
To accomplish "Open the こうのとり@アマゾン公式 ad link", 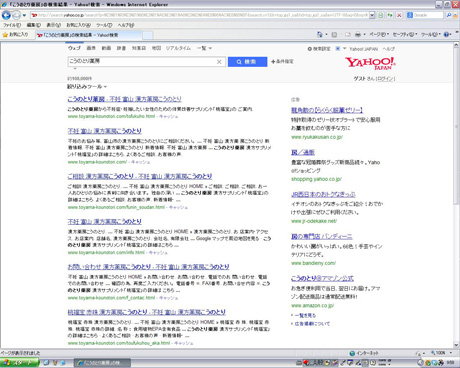I will [322, 278].
